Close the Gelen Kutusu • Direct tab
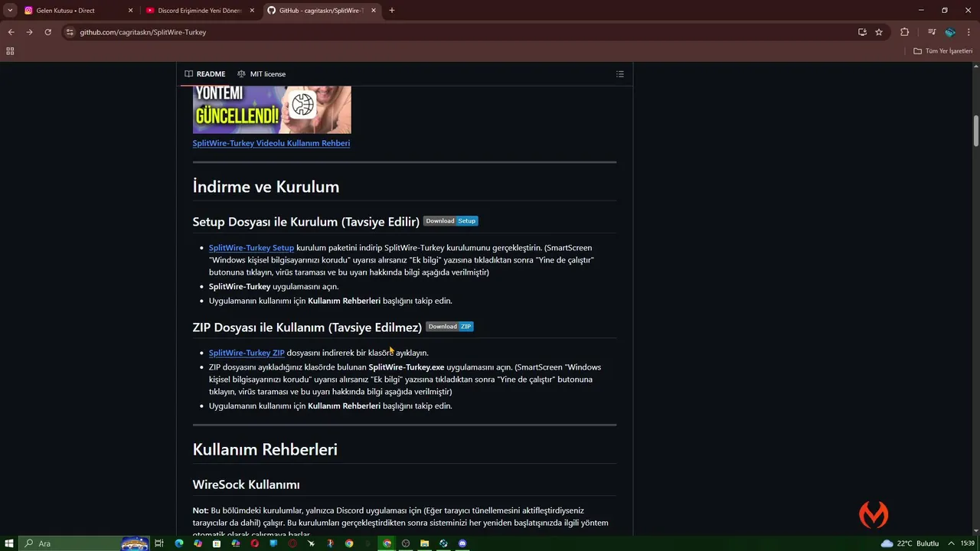Viewport: 980px width, 551px height. 130,11
